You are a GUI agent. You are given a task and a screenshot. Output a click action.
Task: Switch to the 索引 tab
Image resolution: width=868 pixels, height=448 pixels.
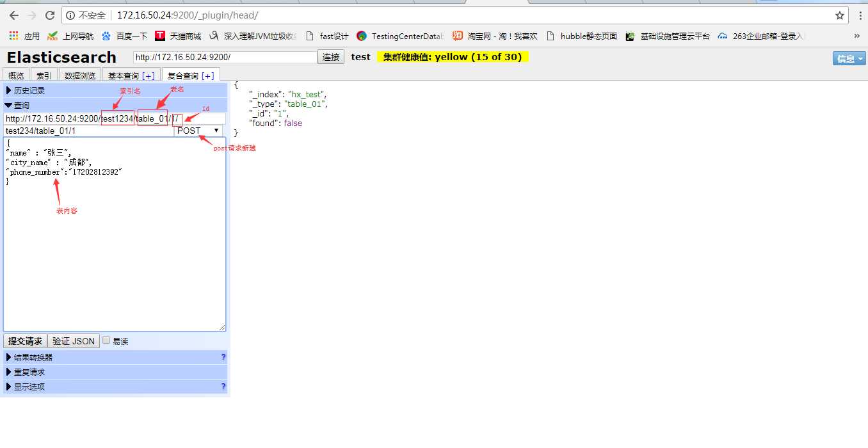coord(44,76)
